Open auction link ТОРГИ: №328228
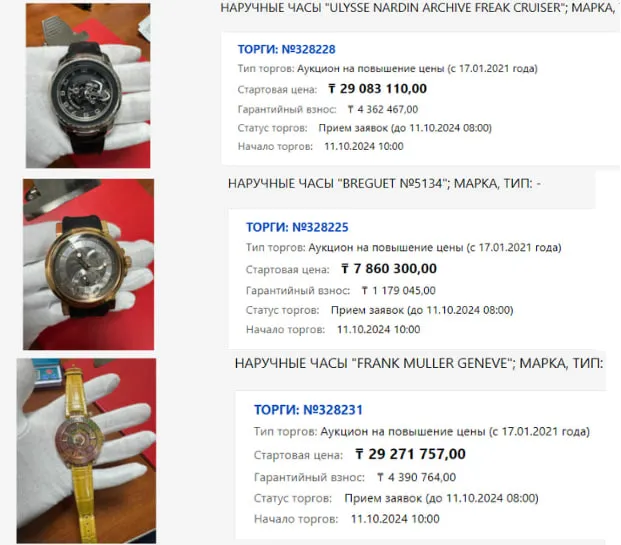621x545 pixels. tap(286, 50)
